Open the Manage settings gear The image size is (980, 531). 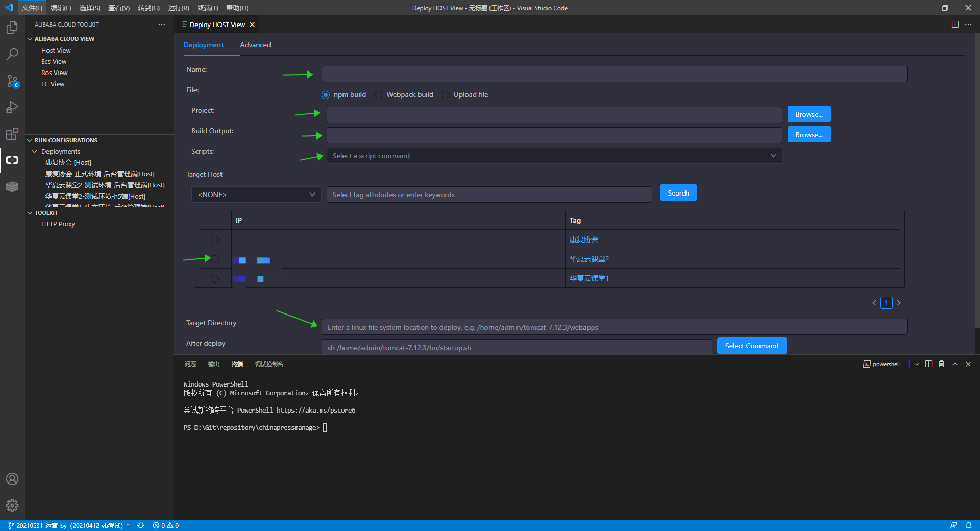[12, 505]
